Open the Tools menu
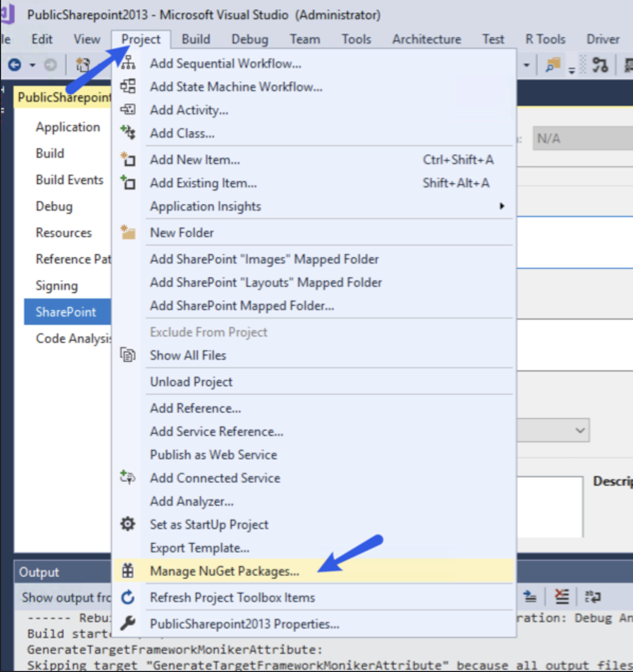The image size is (633, 672). click(356, 39)
